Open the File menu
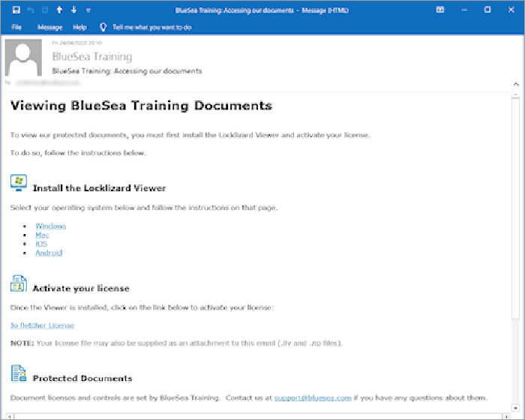525x420 pixels. coord(16,27)
